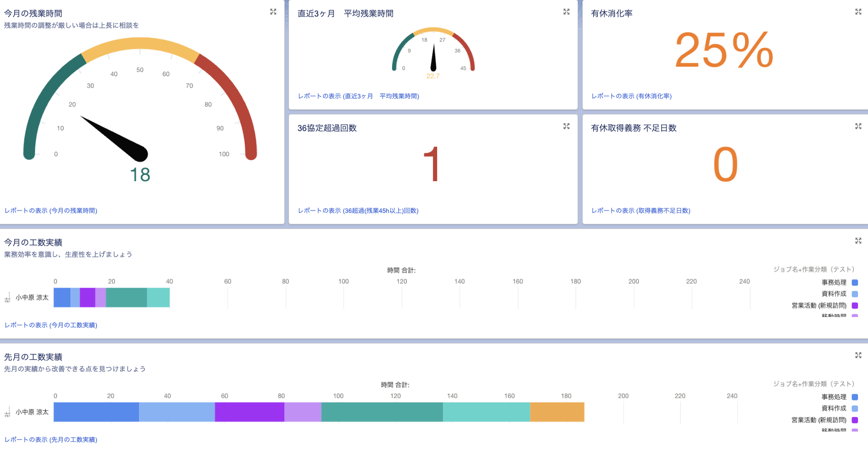The height and width of the screenshot is (450, 868).
Task: Click 時間 合計: axis title in 先月の工数実績
Action: (395, 385)
